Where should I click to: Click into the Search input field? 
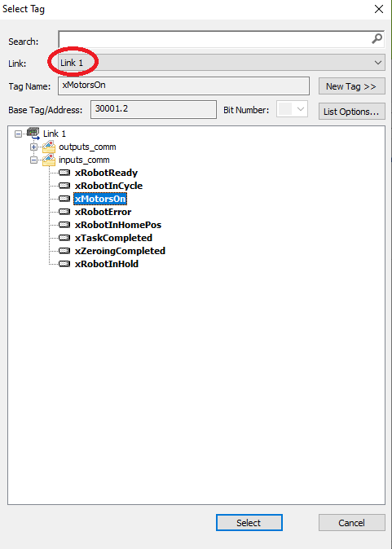click(214, 39)
